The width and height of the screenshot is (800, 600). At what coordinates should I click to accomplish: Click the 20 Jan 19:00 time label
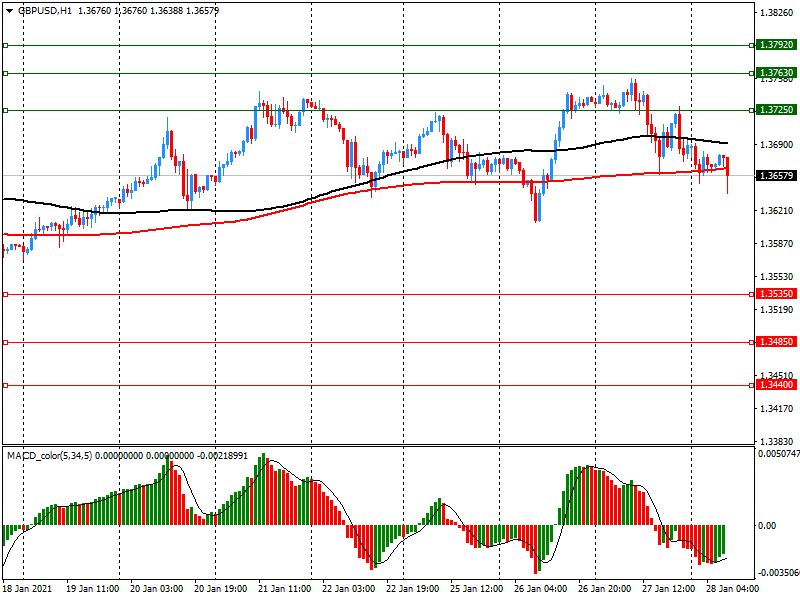coord(221,588)
